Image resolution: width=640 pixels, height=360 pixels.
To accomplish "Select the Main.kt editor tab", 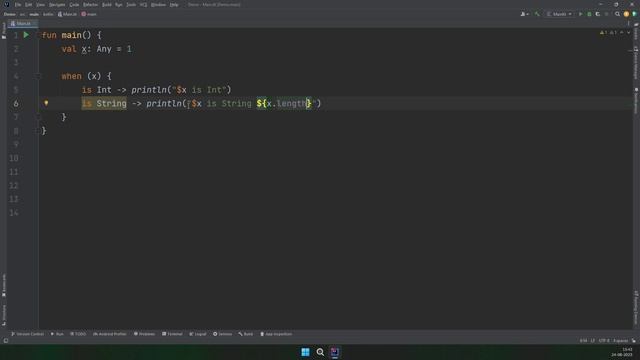I will pyautogui.click(x=22, y=24).
